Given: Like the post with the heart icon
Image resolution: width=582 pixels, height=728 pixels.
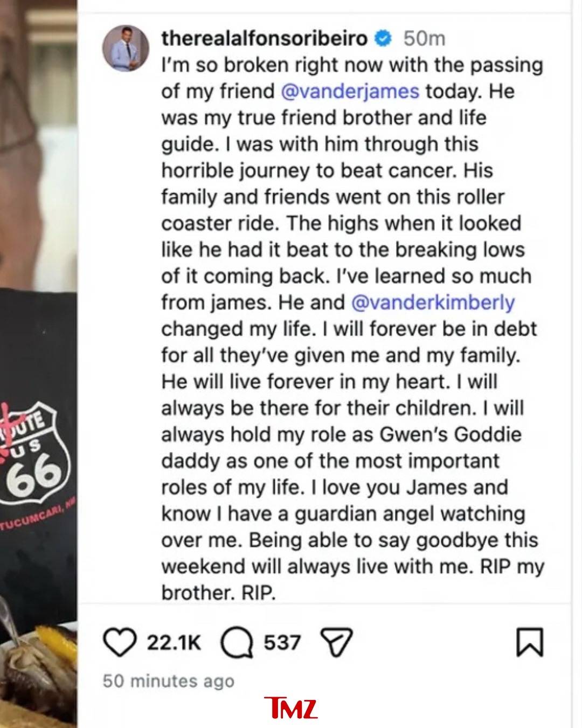Looking at the screenshot, I should [x=119, y=643].
